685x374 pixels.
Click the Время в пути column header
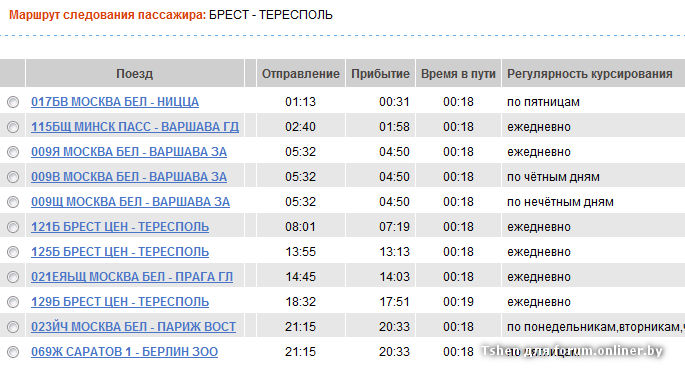click(x=458, y=73)
